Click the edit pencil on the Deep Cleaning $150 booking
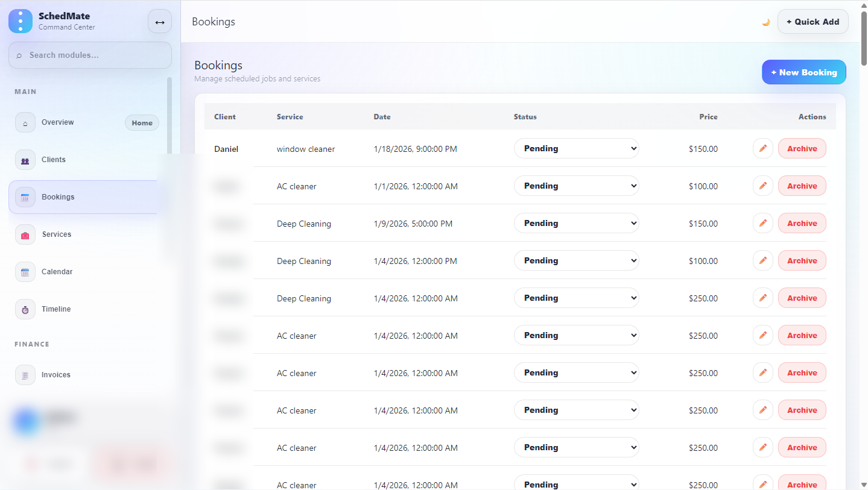The width and height of the screenshot is (868, 490). (x=762, y=223)
